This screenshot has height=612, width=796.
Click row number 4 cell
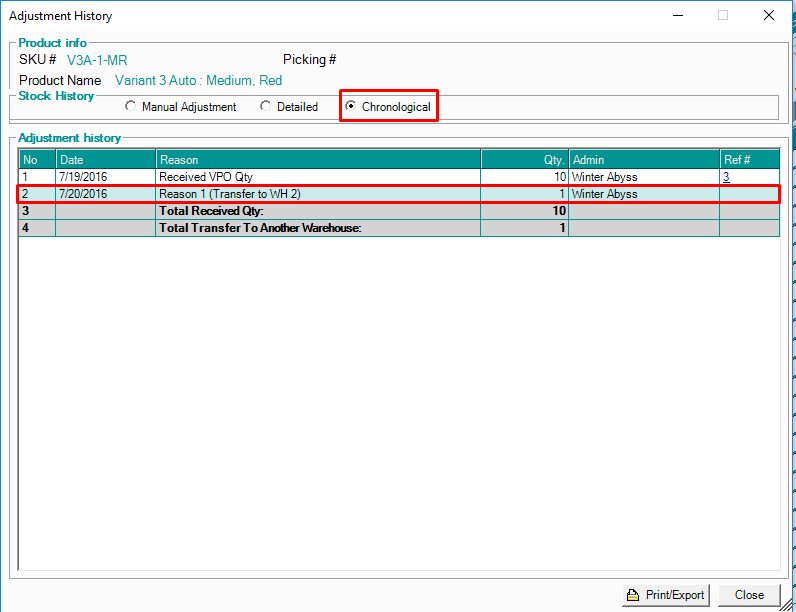point(37,228)
